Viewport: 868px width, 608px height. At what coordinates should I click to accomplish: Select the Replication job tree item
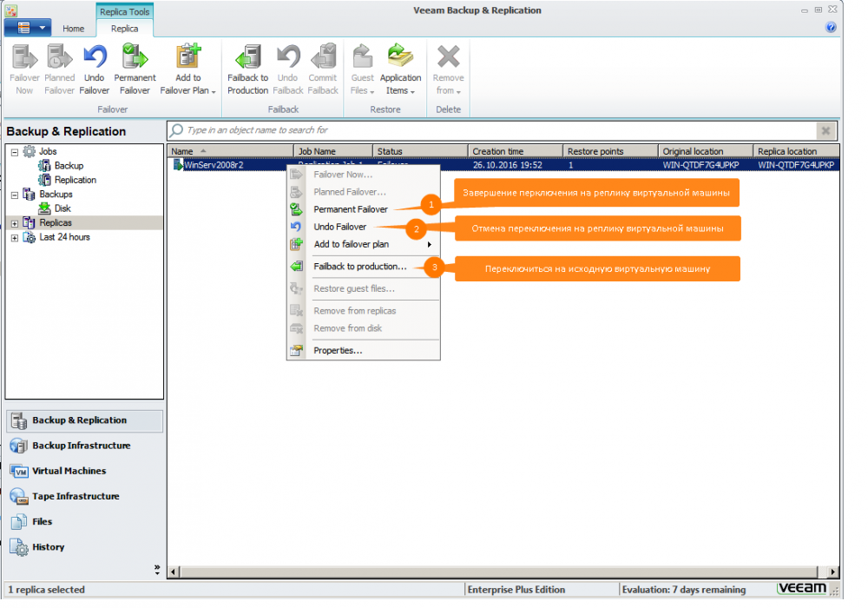pos(76,180)
